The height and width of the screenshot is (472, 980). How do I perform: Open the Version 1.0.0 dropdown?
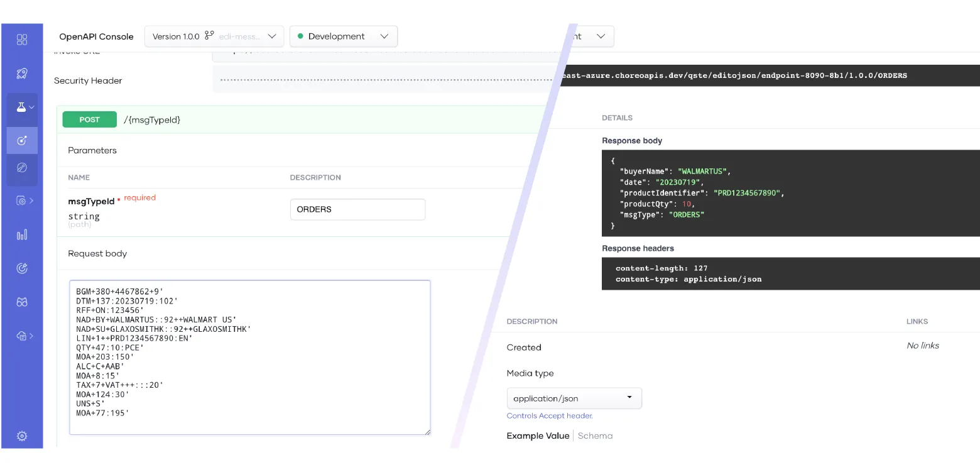click(x=214, y=36)
